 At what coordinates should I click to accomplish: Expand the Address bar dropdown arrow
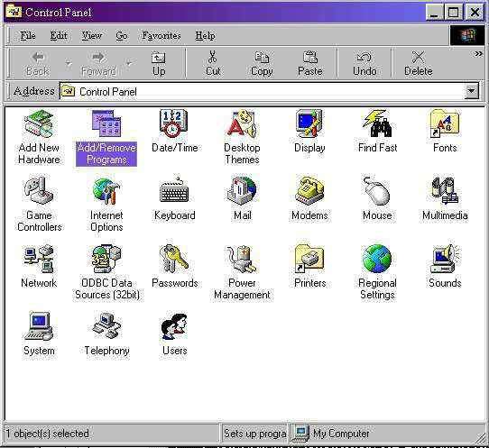pos(472,91)
